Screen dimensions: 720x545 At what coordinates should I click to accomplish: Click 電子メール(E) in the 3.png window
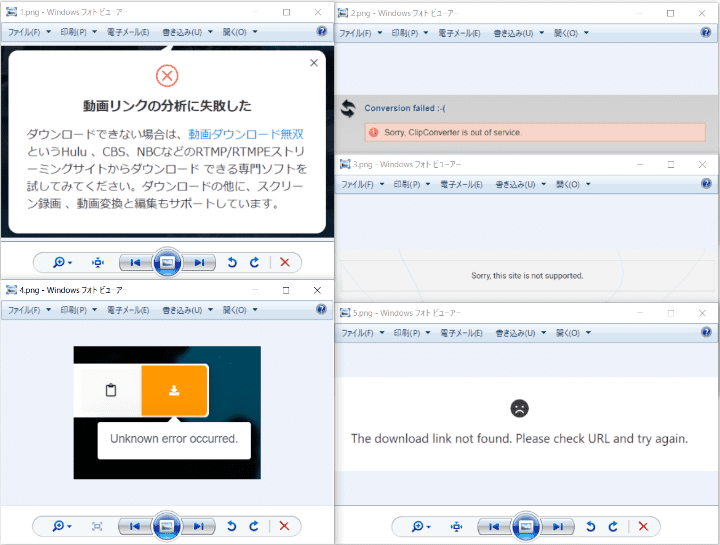coord(458,184)
